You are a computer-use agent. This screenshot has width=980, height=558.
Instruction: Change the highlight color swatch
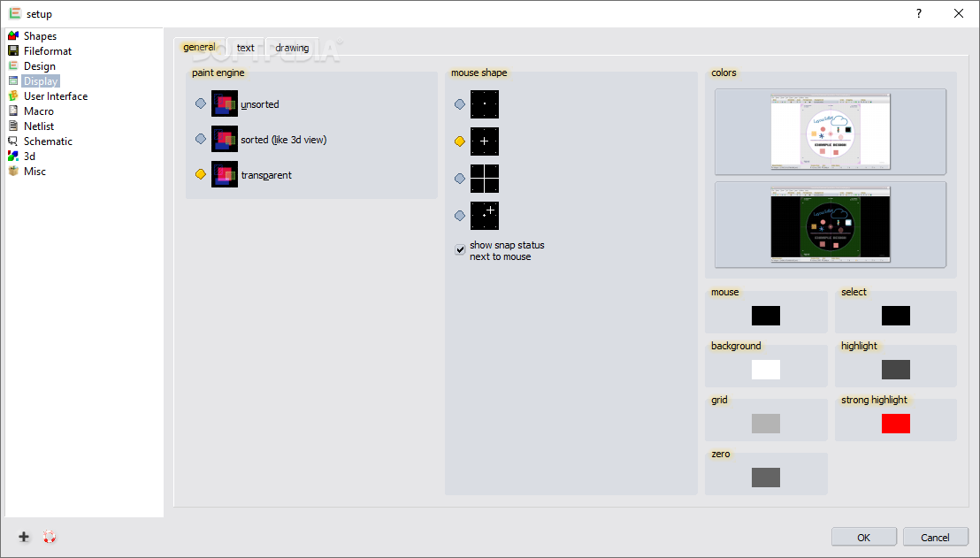[896, 370]
